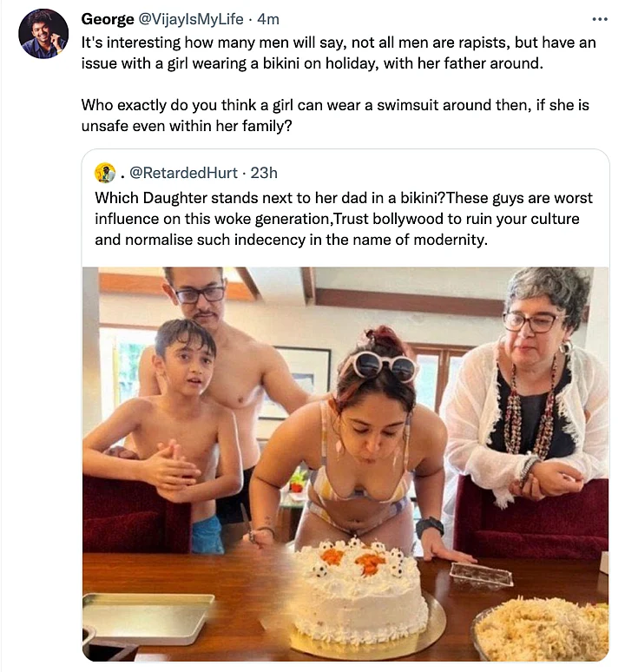Click the sunglasses on the woman's head
Screen dimensions: 625x672
pyautogui.click(x=380, y=365)
